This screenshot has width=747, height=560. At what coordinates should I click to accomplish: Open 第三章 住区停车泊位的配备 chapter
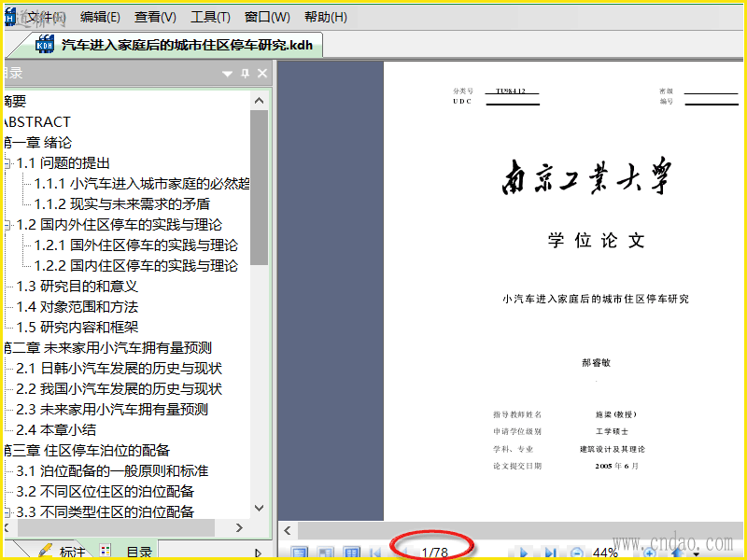pyautogui.click(x=87, y=450)
